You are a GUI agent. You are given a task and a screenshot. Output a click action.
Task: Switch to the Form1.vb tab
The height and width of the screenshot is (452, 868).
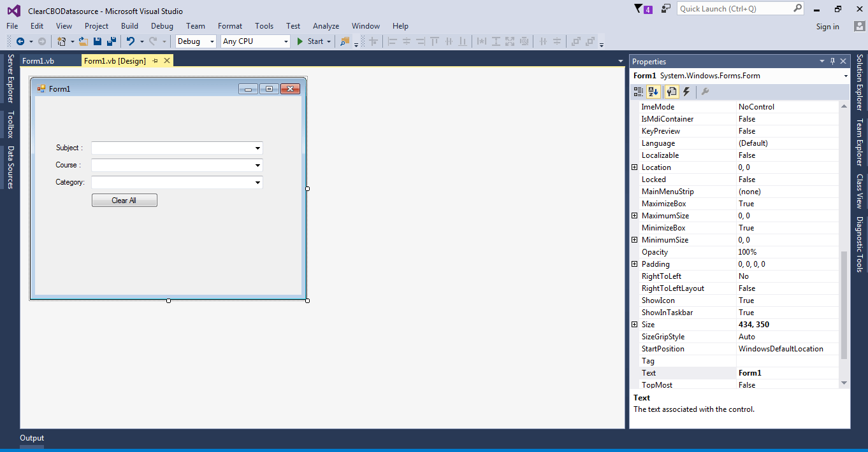[x=37, y=60]
